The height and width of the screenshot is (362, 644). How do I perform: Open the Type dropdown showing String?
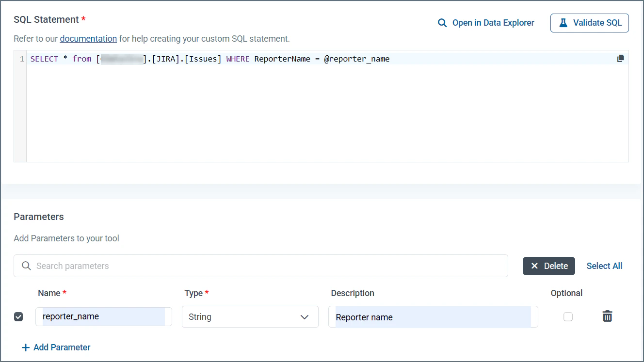pyautogui.click(x=250, y=316)
